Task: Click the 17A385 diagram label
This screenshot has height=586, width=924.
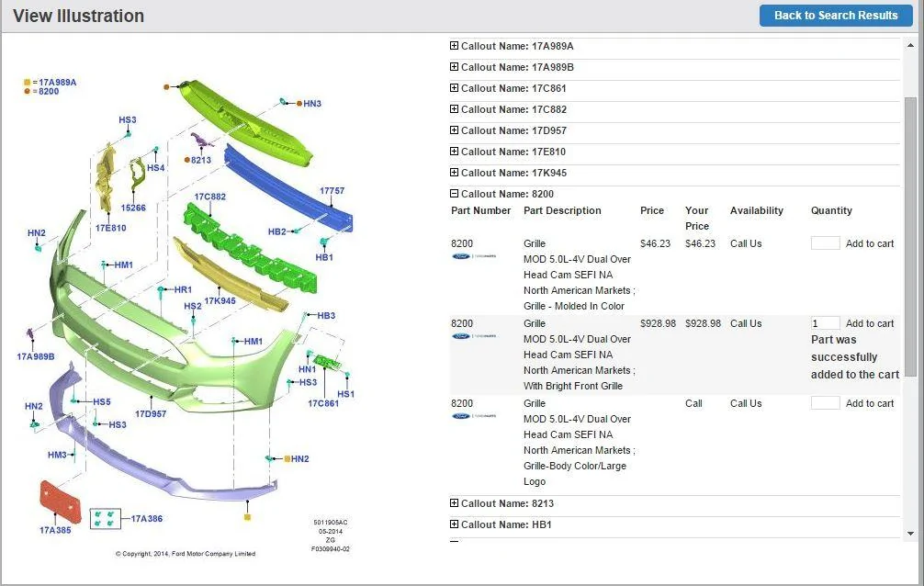Action: (55, 531)
